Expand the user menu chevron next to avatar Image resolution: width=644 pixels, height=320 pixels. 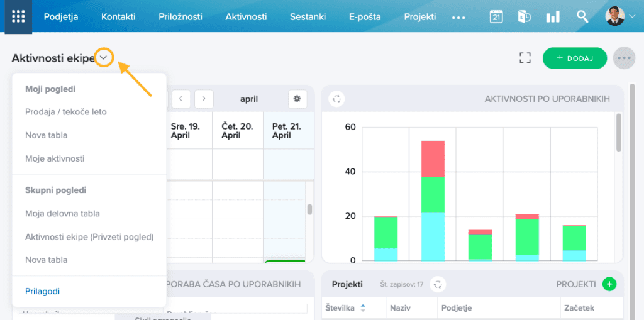coord(631,17)
